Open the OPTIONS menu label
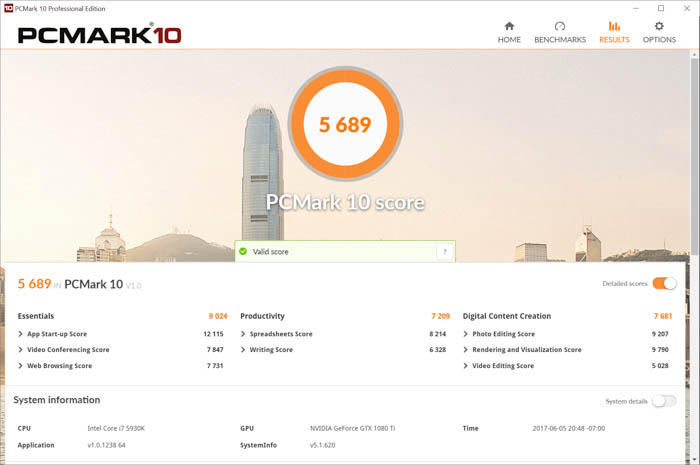Viewport: 700px width, 465px height. click(x=659, y=40)
